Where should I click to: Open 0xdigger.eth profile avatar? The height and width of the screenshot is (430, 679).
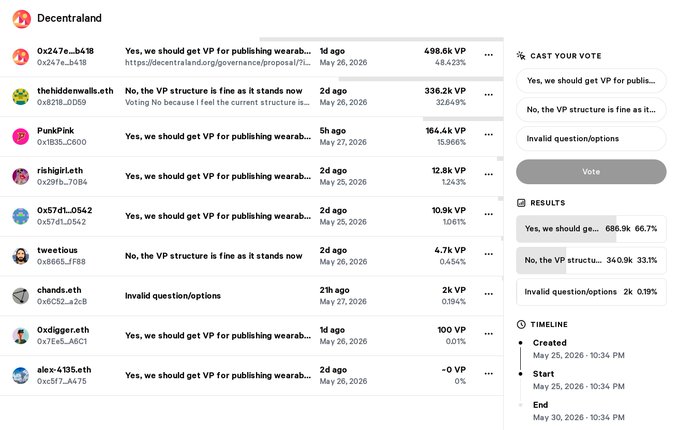(20, 336)
